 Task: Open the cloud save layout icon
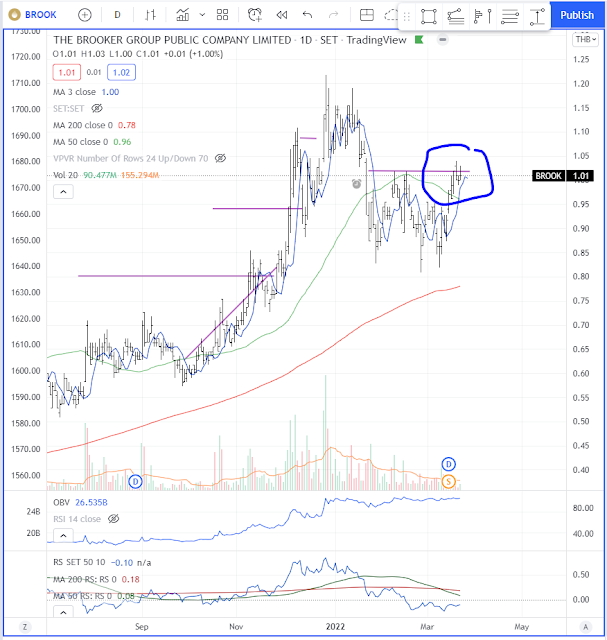click(x=391, y=15)
